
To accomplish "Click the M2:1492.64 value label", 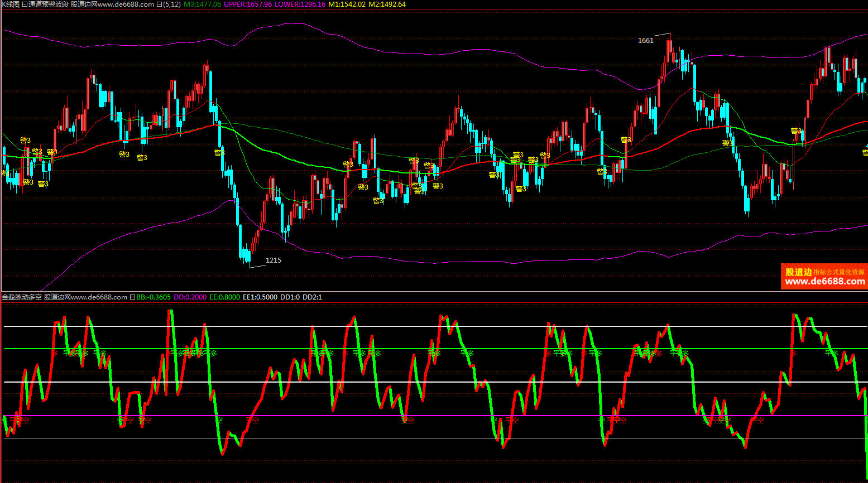I will (387, 4).
